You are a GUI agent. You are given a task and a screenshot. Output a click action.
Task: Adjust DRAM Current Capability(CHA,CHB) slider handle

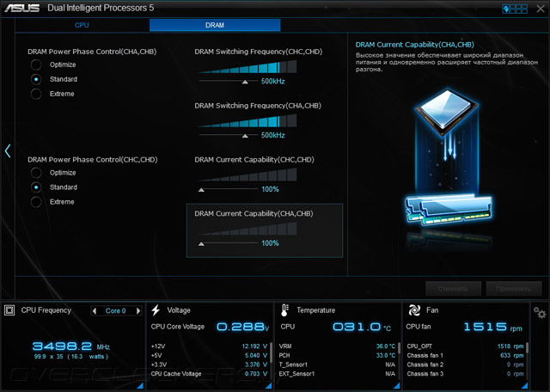pyautogui.click(x=201, y=244)
